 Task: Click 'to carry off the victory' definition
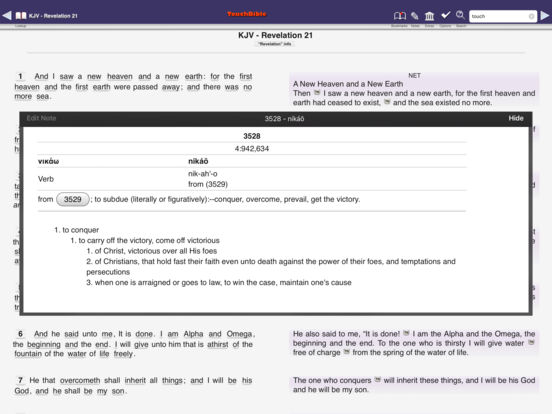click(149, 240)
